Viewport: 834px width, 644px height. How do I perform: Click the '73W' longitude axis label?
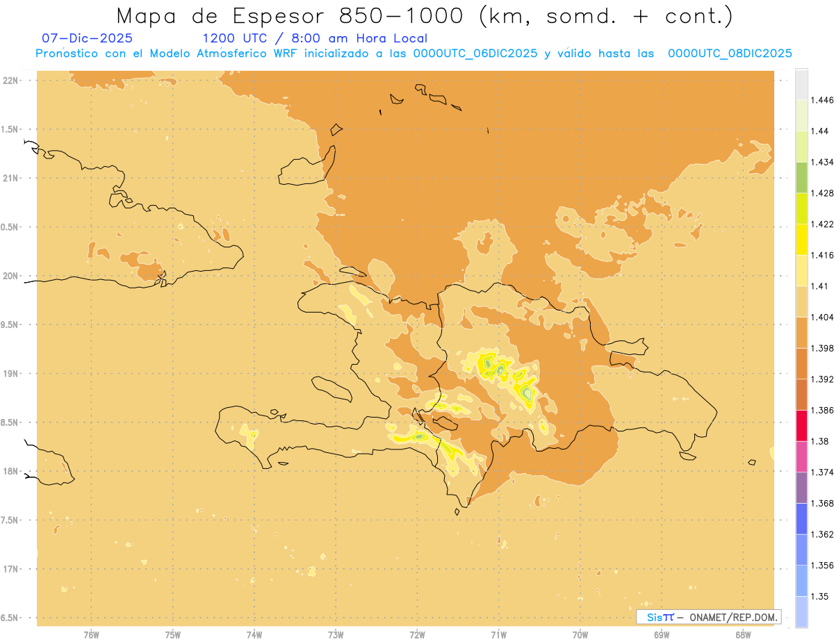point(336,635)
